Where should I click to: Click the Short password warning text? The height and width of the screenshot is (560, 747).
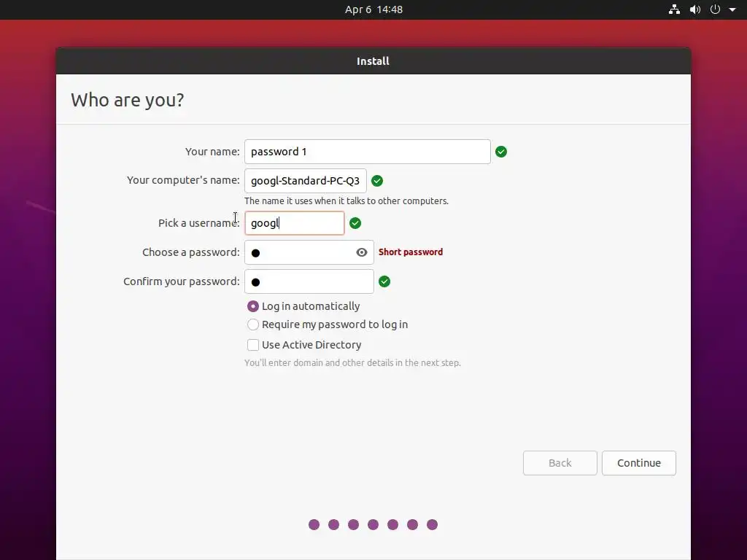tap(411, 252)
